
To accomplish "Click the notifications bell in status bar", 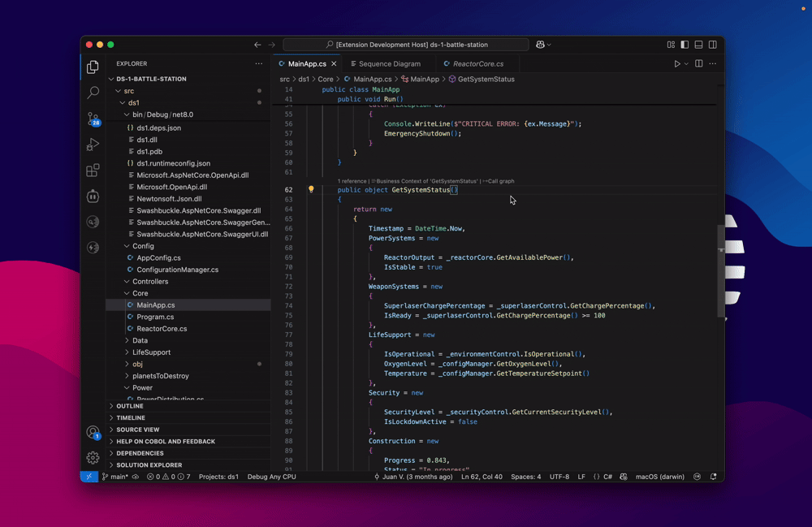I will point(714,477).
